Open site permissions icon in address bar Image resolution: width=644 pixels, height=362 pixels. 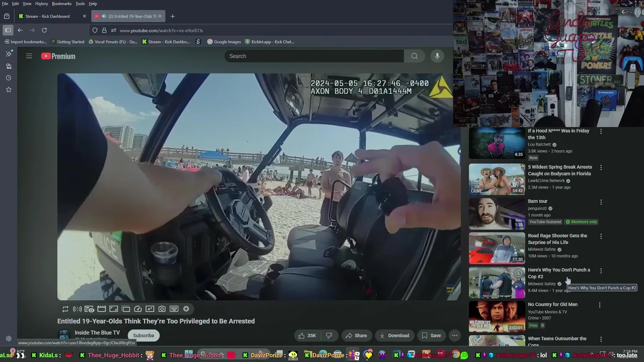click(114, 30)
